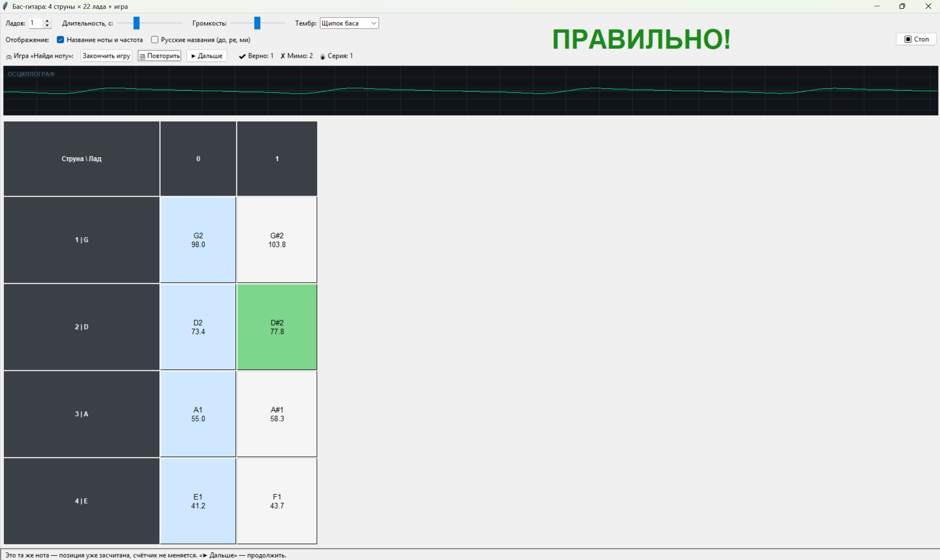Click the flame icon next to Серия
This screenshot has height=560, width=940.
pyautogui.click(x=323, y=57)
